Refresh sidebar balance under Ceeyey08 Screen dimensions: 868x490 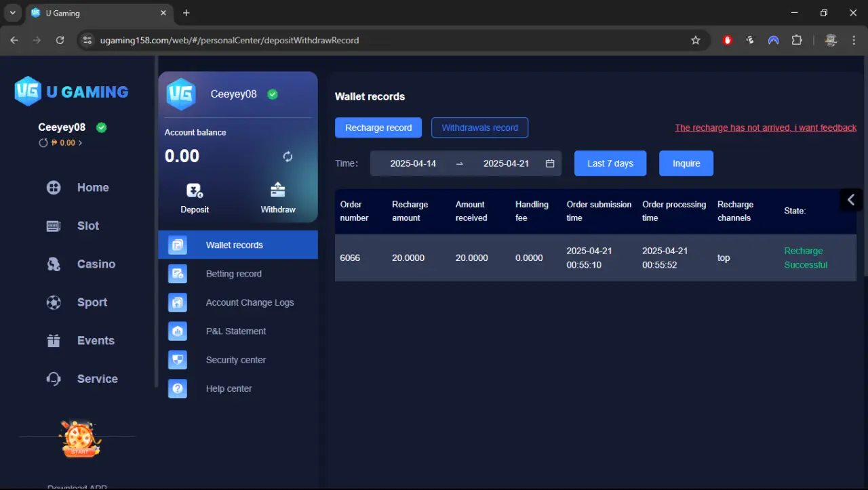[x=43, y=143]
